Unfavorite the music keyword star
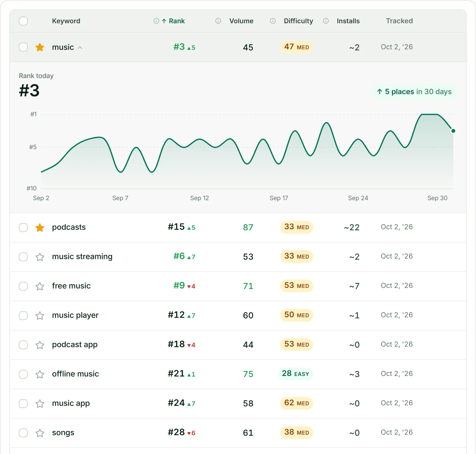Image resolution: width=476 pixels, height=454 pixels. point(40,47)
